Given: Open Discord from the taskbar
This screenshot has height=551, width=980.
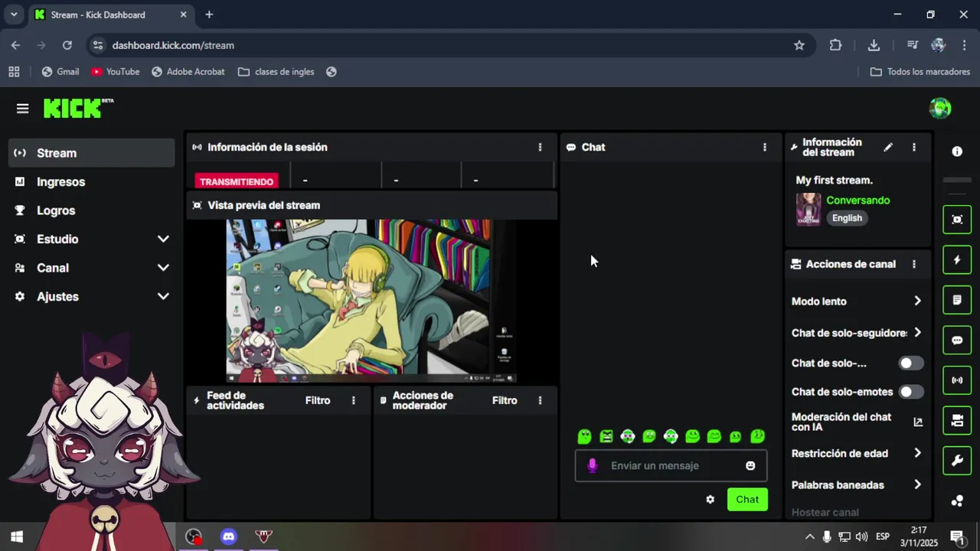Looking at the screenshot, I should click(228, 536).
